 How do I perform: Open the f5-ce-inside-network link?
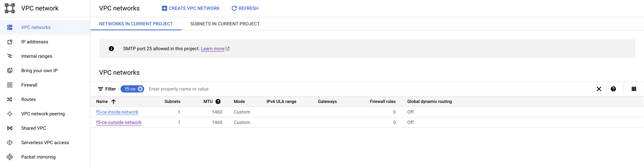[x=117, y=112]
